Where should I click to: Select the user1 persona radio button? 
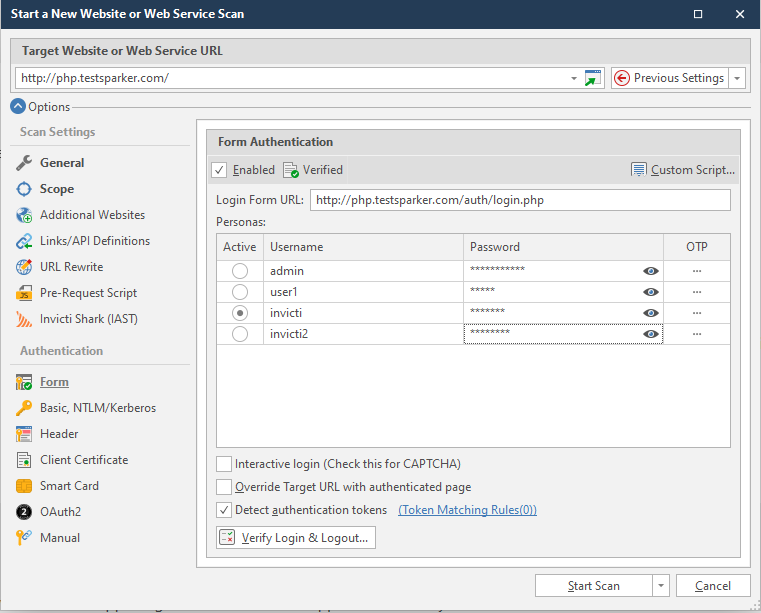(240, 292)
